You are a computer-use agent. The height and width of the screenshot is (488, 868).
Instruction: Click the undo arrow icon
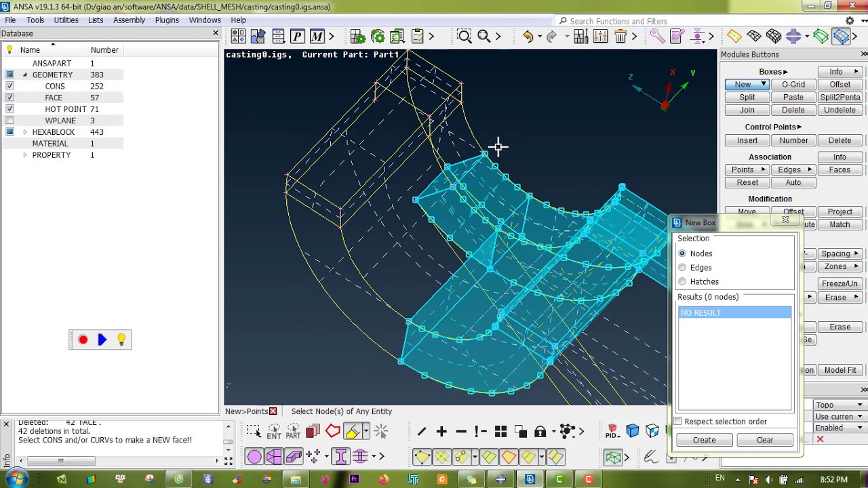[528, 36]
